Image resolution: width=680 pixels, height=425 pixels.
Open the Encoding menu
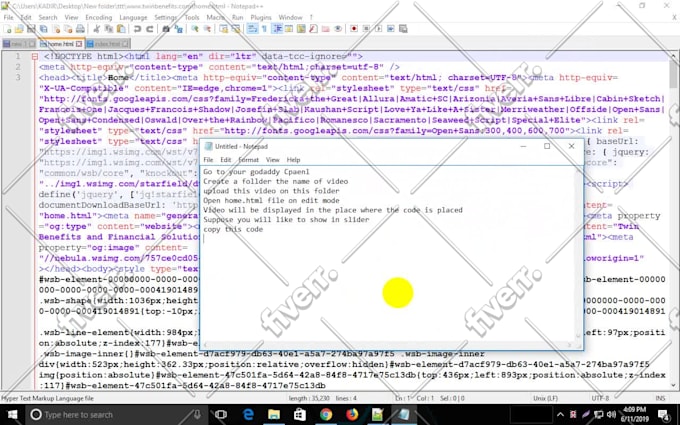coord(98,17)
